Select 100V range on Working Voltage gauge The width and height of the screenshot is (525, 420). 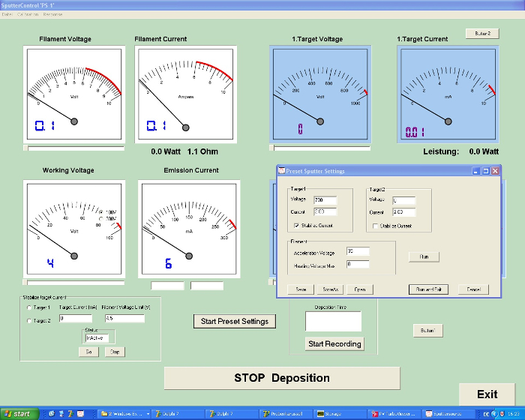[x=101, y=212]
